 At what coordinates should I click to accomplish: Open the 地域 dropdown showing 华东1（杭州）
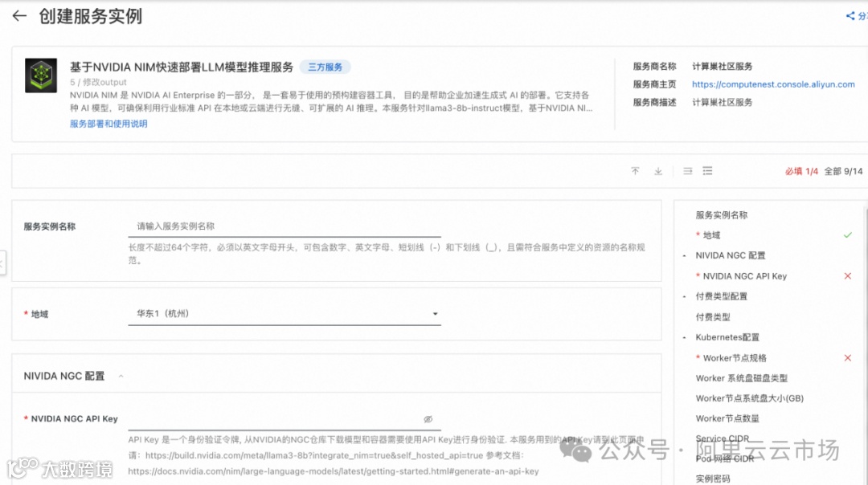pos(285,313)
